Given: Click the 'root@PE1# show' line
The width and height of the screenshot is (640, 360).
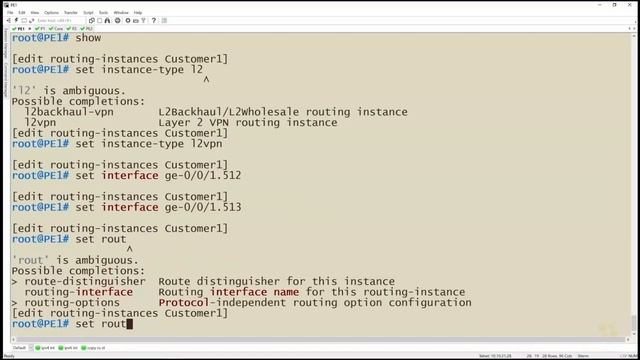Looking at the screenshot, I should coord(56,38).
